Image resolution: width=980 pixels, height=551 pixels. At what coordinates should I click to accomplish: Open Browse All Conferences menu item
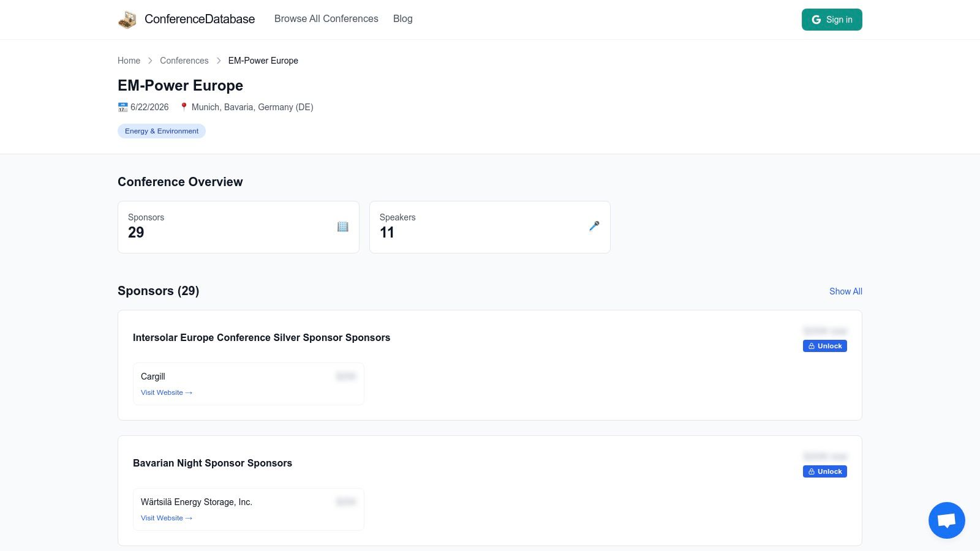(x=326, y=19)
